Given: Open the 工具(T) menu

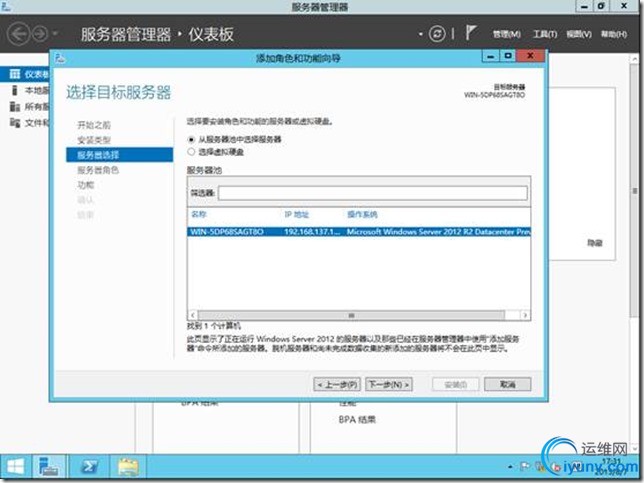Looking at the screenshot, I should [545, 34].
